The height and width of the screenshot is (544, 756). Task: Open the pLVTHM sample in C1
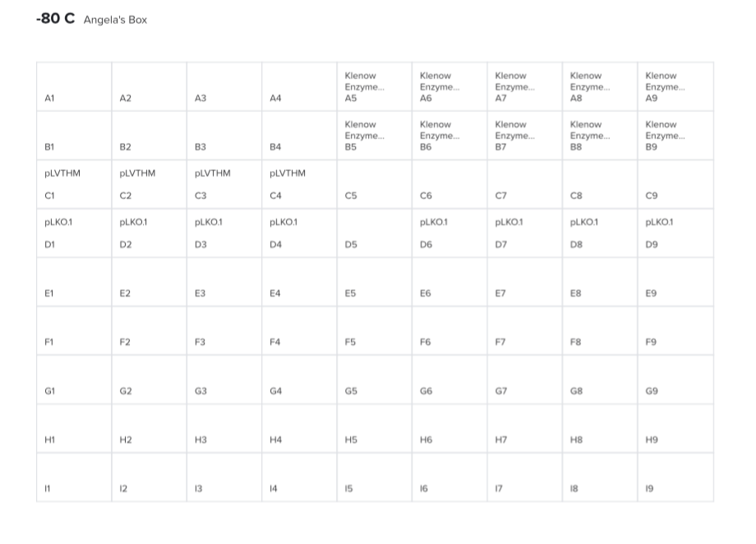click(74, 184)
